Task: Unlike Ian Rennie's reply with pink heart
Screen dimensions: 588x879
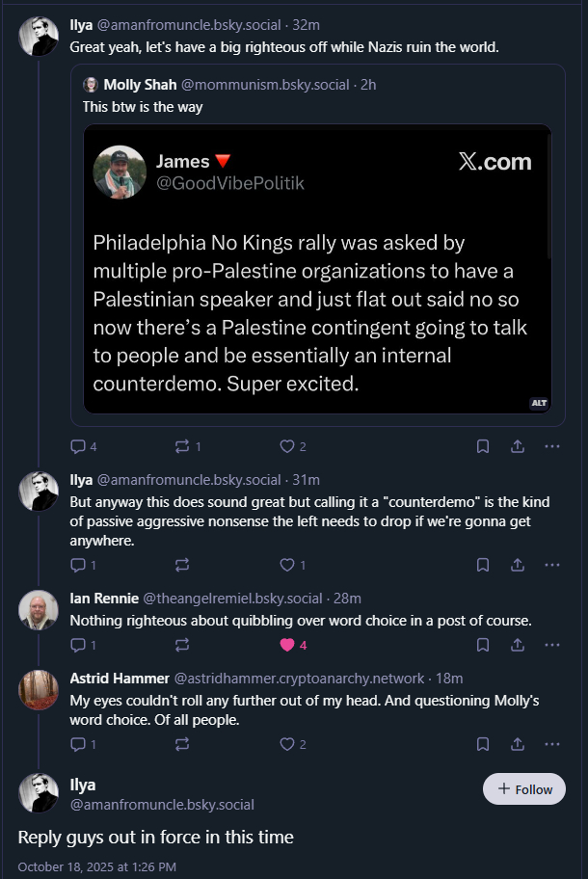Action: pyautogui.click(x=286, y=645)
